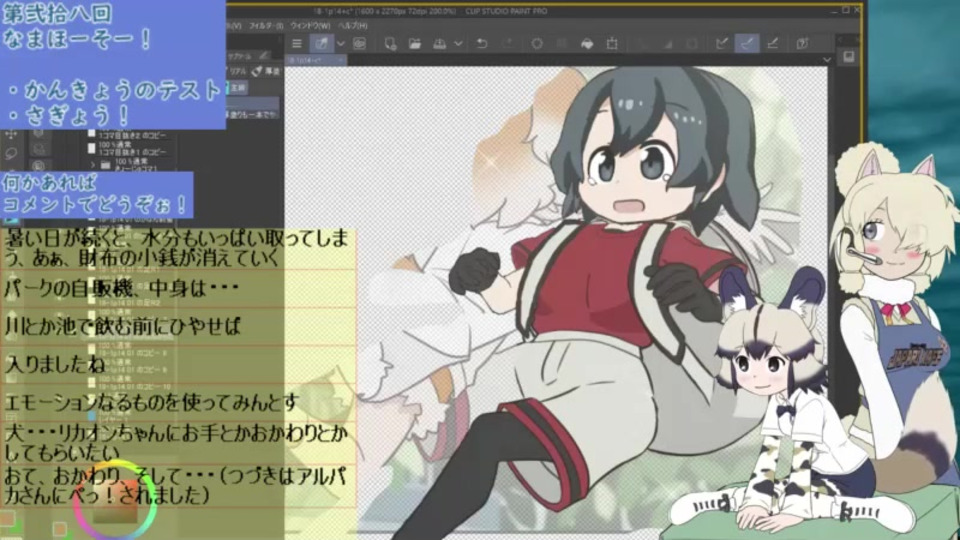Toggle Snap to Grid
The image size is (960, 540).
(773, 43)
